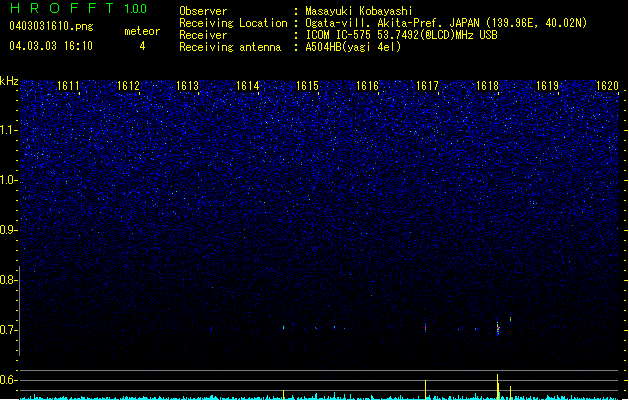The height and width of the screenshot is (400, 629).
Task: Click the observer name Masayuki Kobayashi
Action: pos(359,11)
